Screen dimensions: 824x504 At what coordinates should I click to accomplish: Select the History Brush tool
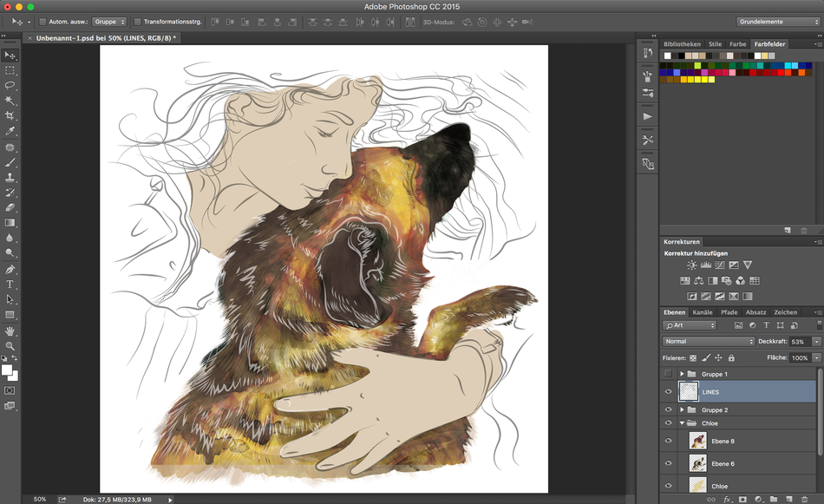pyautogui.click(x=10, y=193)
